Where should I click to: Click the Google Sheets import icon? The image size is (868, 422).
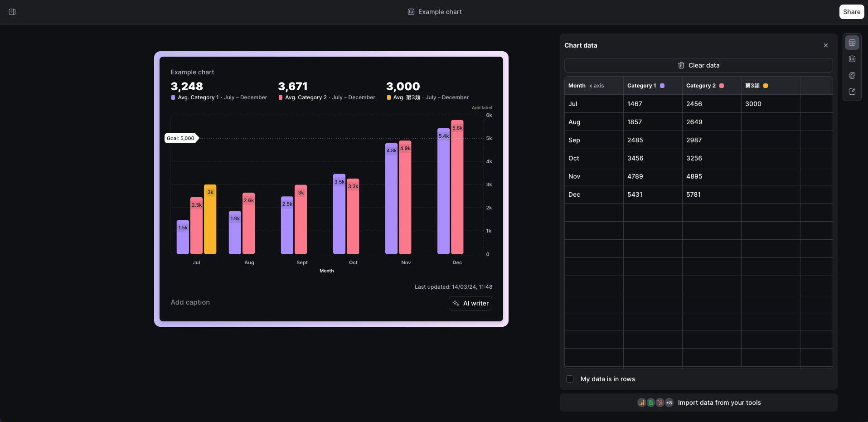point(651,403)
